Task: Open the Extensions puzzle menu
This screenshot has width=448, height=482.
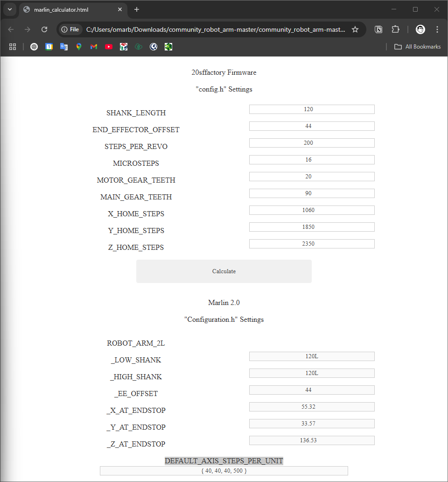Action: pyautogui.click(x=395, y=29)
